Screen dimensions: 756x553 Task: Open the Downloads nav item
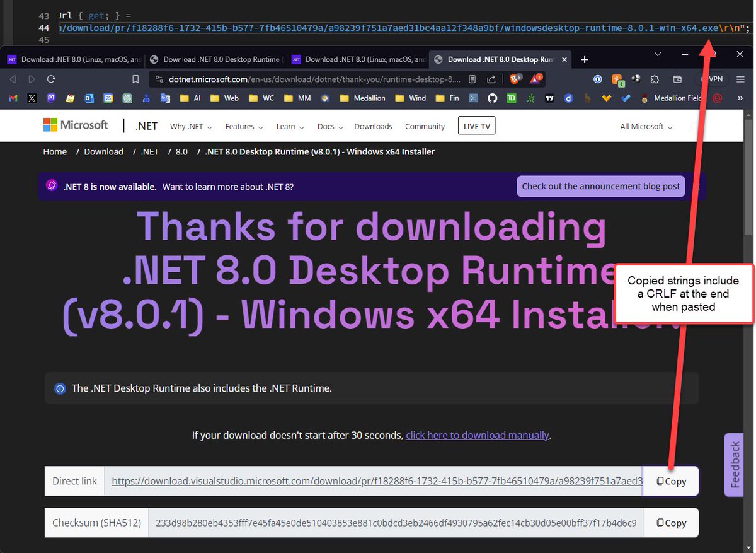click(x=373, y=127)
